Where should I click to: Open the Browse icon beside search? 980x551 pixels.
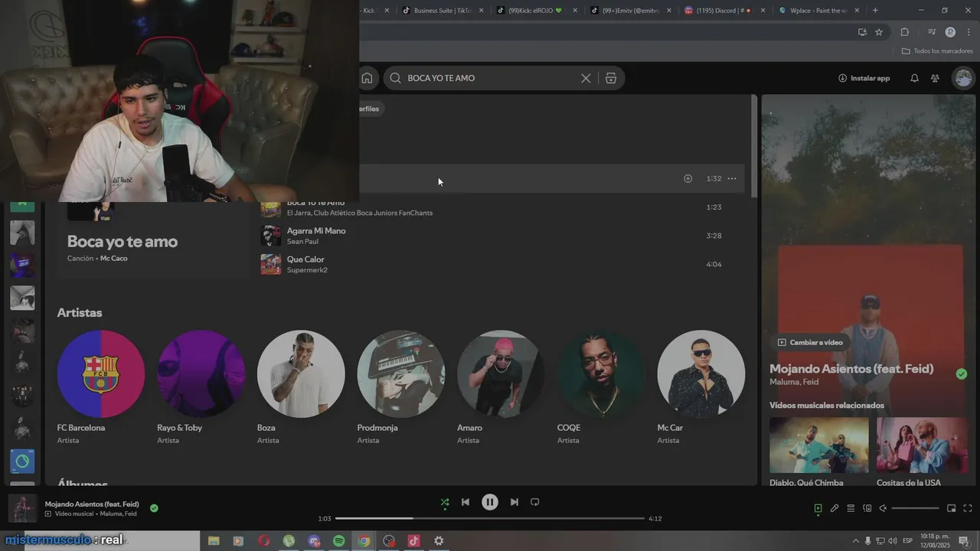(611, 78)
